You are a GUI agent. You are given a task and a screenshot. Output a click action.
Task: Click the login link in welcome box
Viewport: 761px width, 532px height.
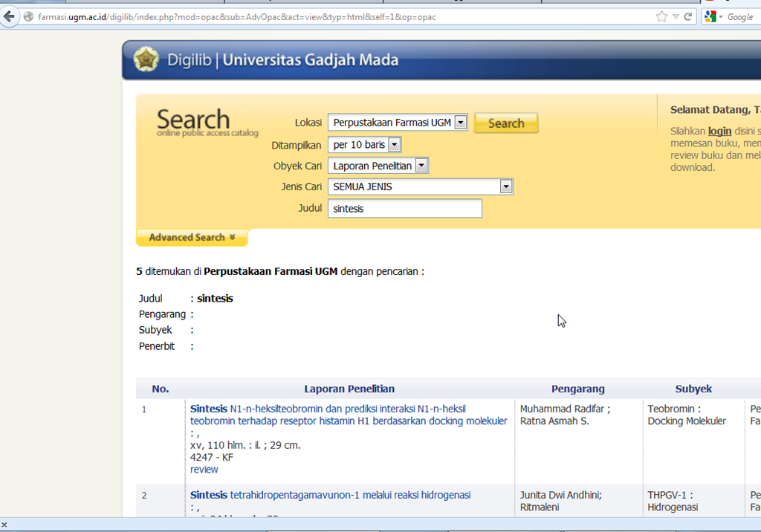tap(719, 131)
